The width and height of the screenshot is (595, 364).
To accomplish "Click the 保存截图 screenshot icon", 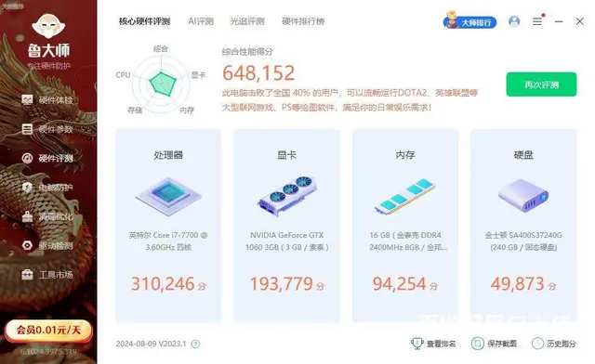I will tap(477, 344).
